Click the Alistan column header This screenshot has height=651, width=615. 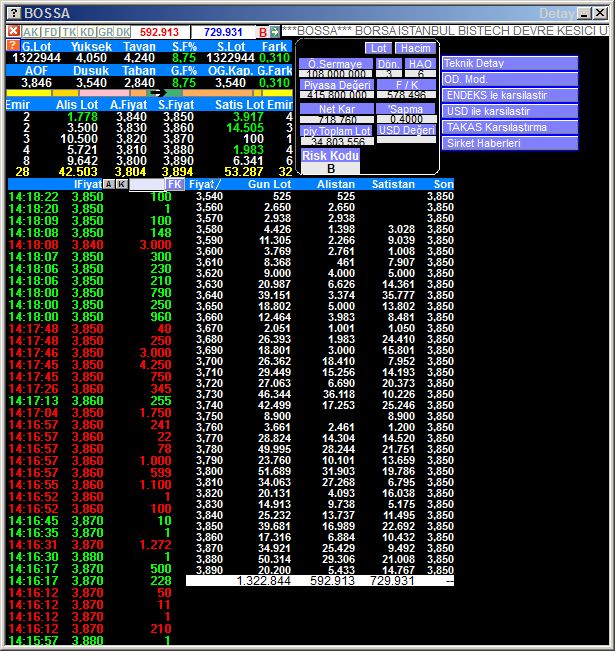pyautogui.click(x=336, y=184)
